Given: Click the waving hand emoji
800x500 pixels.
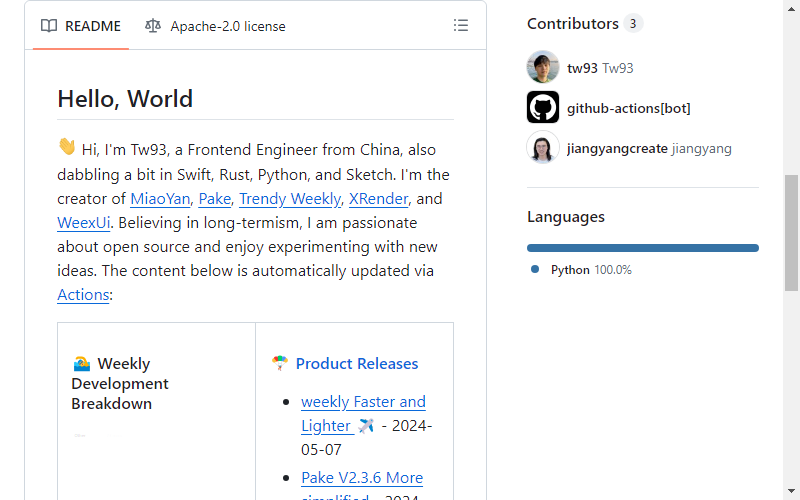Looking at the screenshot, I should click(x=66, y=146).
